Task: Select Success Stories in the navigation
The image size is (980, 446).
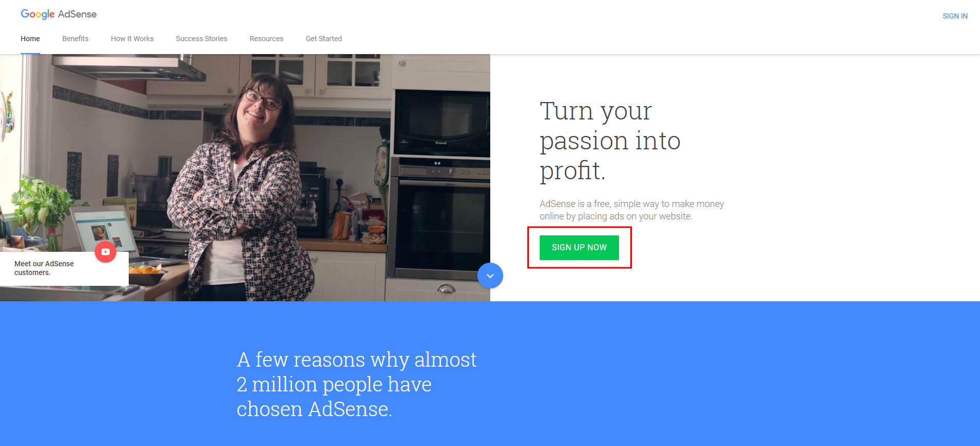Action: (x=201, y=39)
